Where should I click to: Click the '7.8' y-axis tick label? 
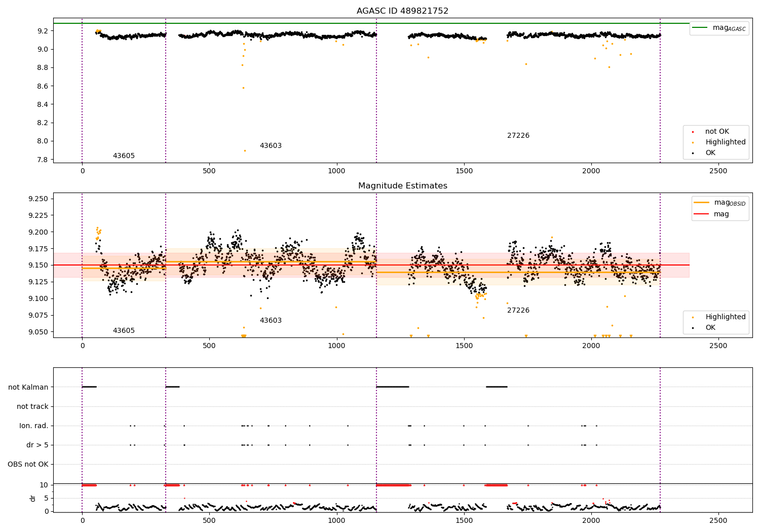[x=43, y=160]
